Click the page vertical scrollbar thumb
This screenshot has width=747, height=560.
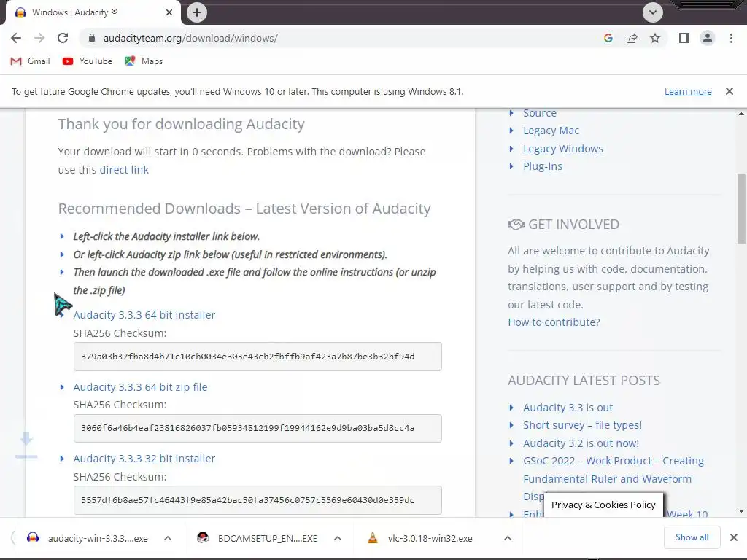741,208
